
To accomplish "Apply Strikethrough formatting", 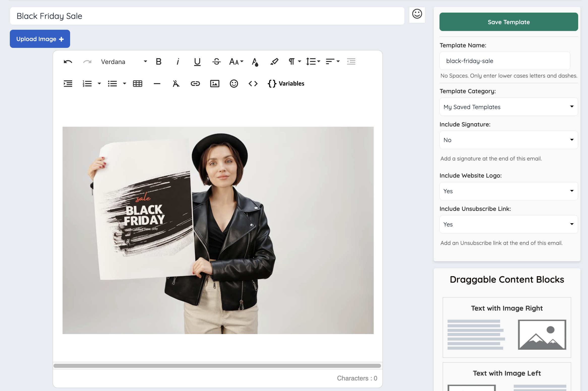I will coord(216,62).
